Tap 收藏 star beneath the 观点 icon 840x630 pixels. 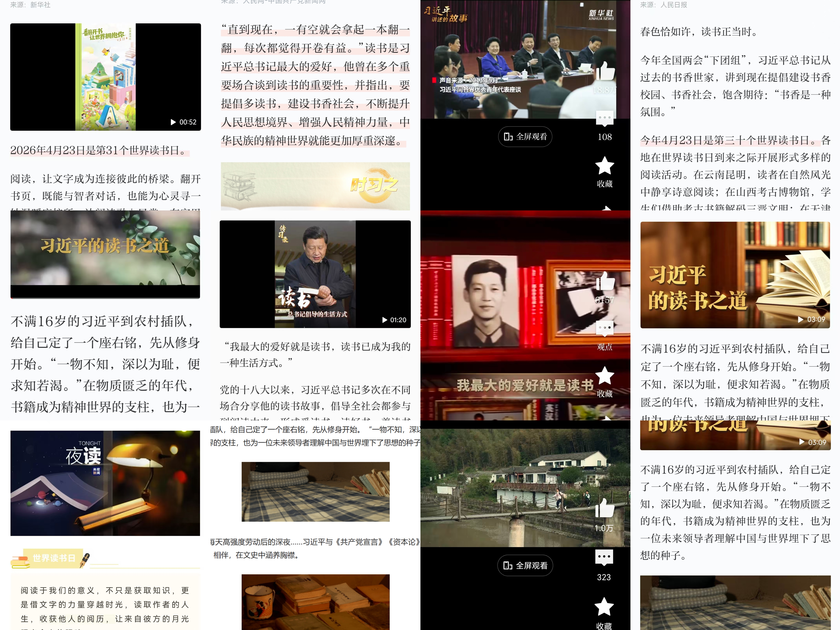tap(604, 376)
